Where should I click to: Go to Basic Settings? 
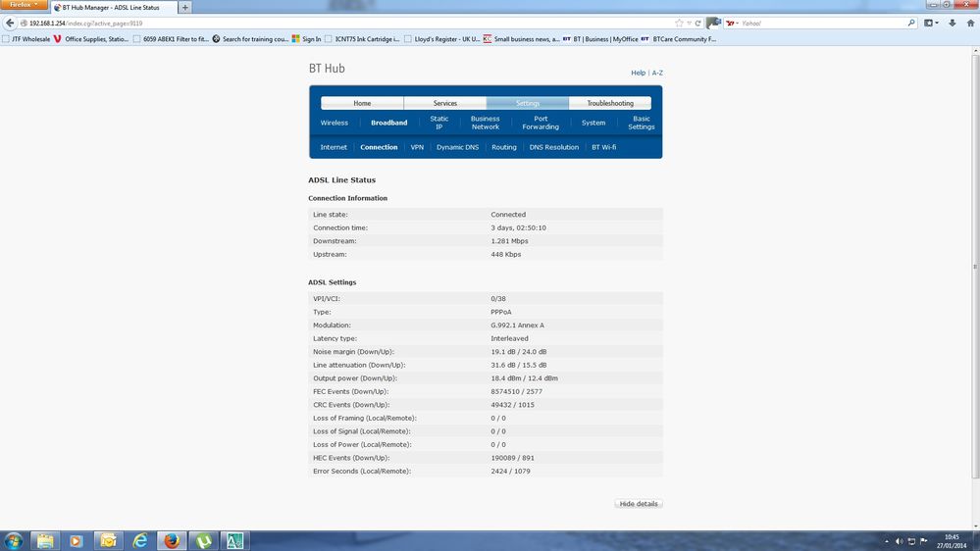[x=642, y=123]
